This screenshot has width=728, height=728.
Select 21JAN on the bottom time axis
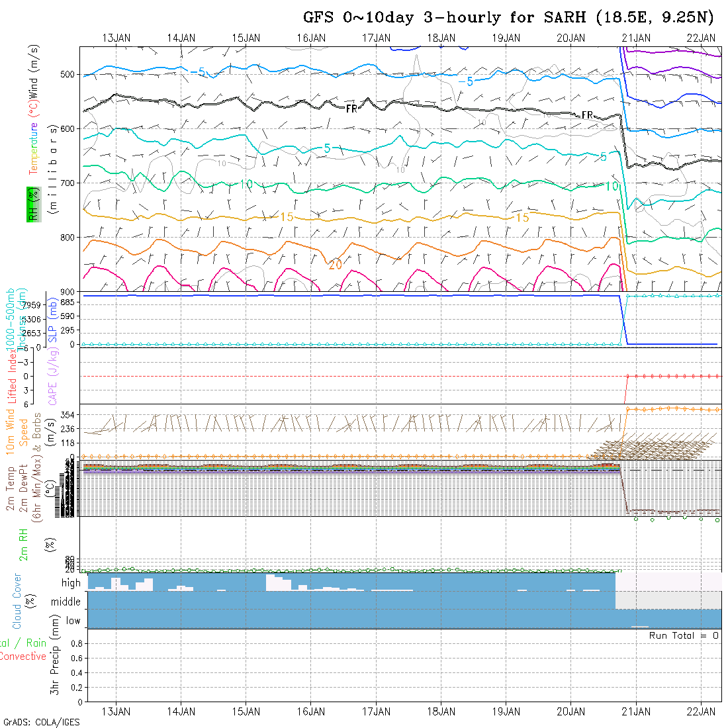[x=636, y=711]
